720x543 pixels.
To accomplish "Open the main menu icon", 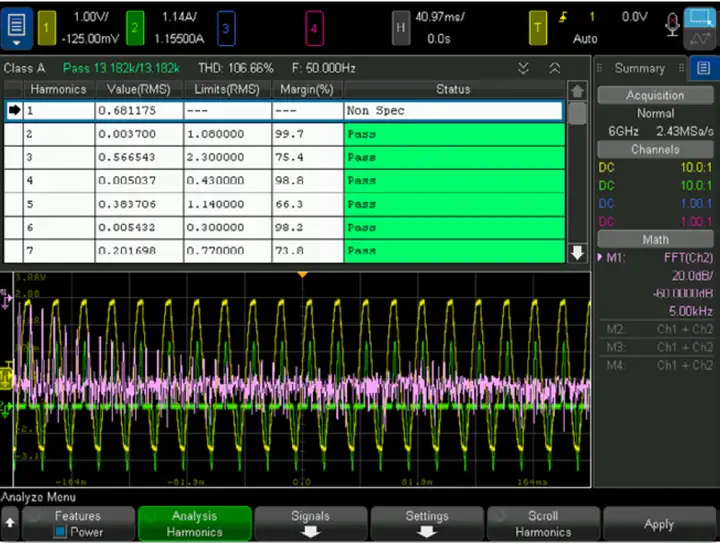I will [17, 28].
